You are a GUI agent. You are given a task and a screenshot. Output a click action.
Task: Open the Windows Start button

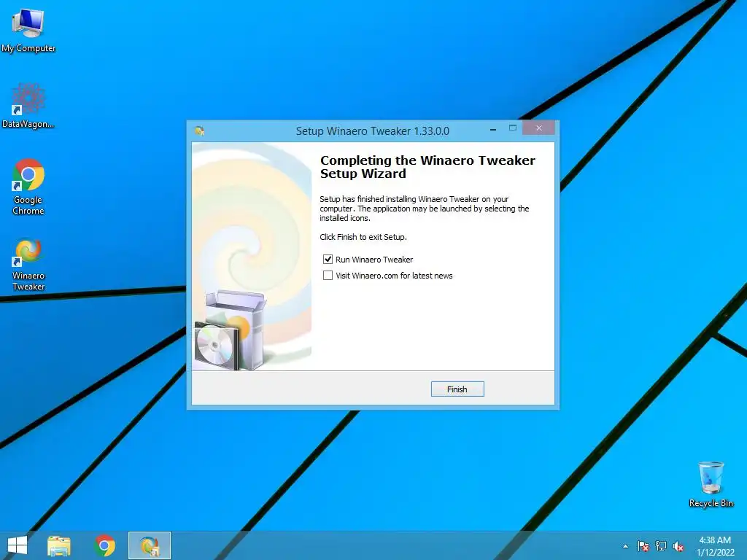point(18,545)
